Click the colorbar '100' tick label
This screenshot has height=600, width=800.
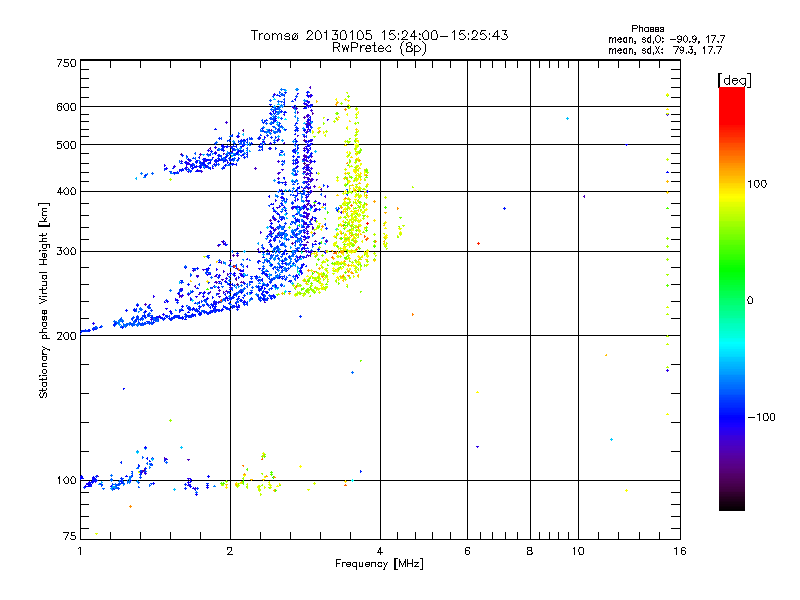[757, 184]
